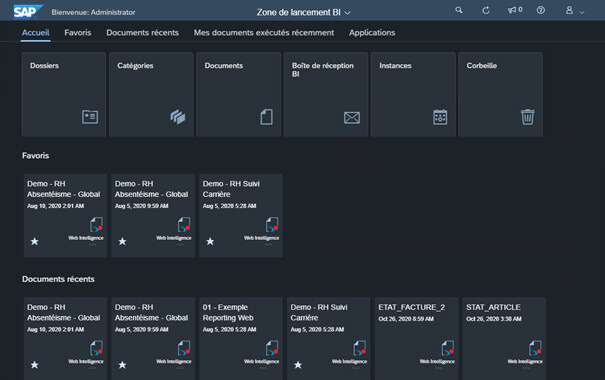Select the Mes documents exécutés récemment tab
605x380 pixels.
coord(264,33)
